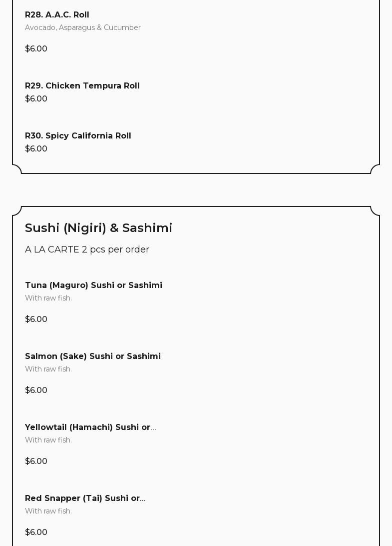Click the raw fish note under Yellowtail

tap(48, 440)
